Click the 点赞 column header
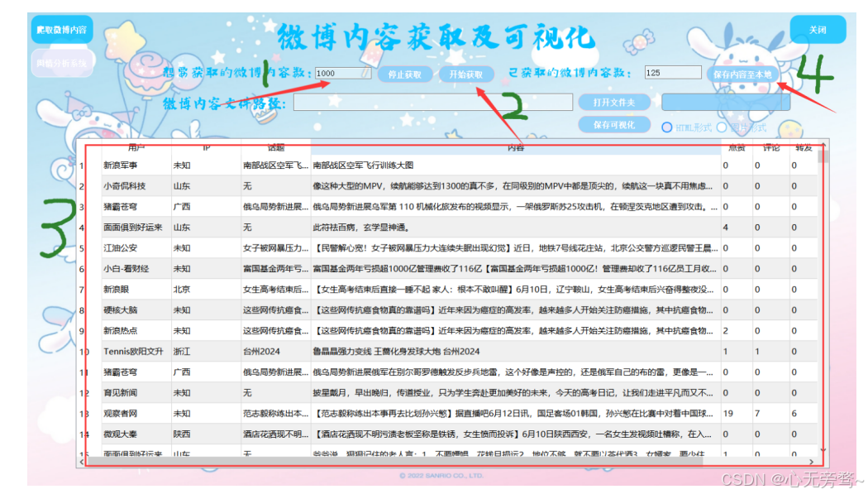This screenshot has width=868, height=494. click(x=737, y=148)
